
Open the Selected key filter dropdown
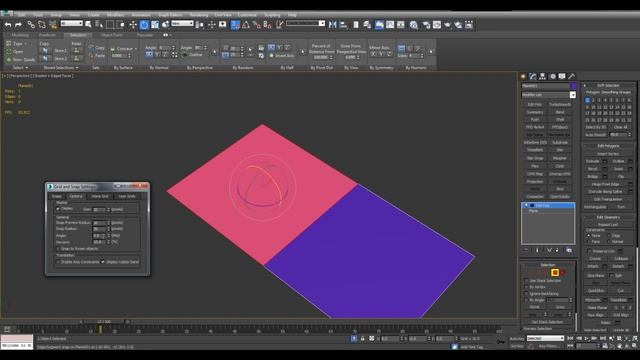coord(545,338)
